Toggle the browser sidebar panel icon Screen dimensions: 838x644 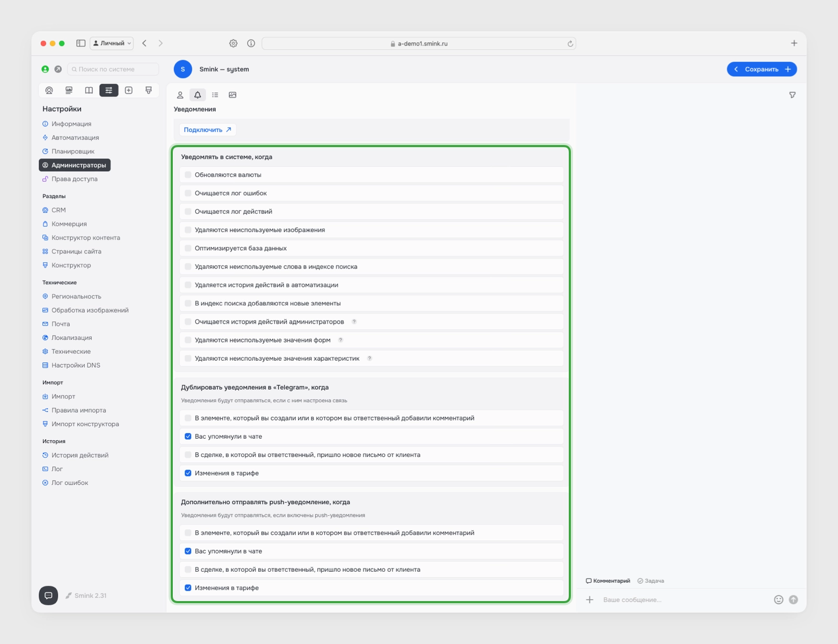pyautogui.click(x=81, y=43)
